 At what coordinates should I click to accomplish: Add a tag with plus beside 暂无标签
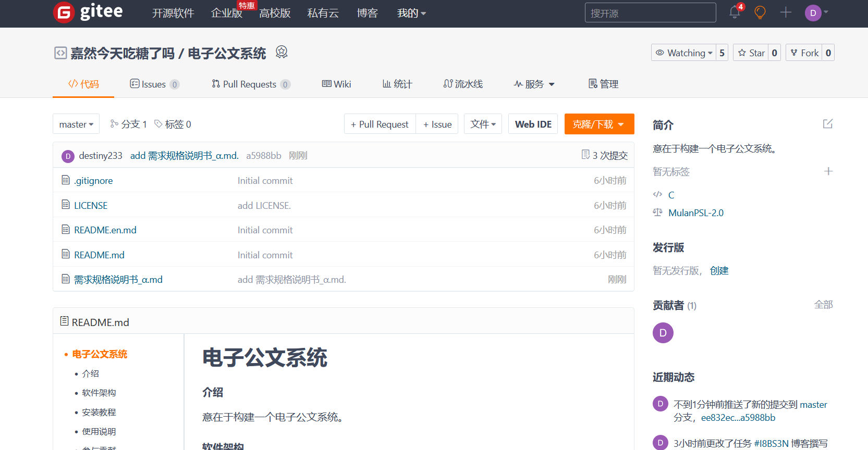coord(828,171)
